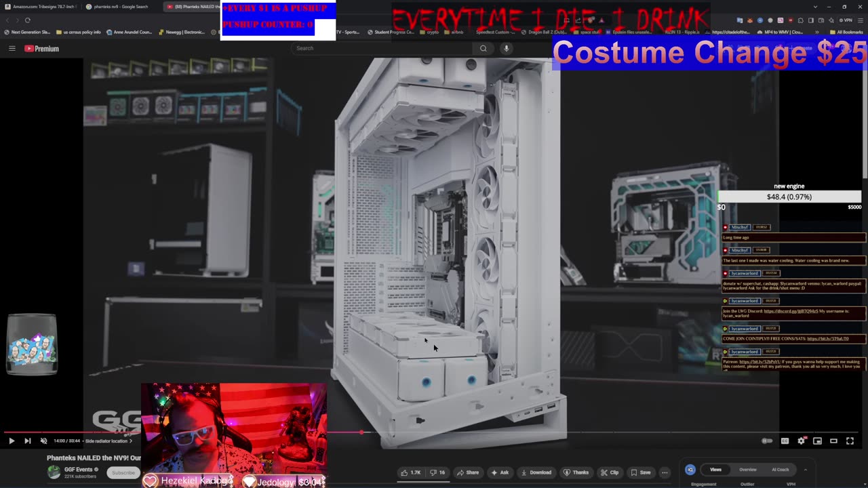Switch to theater mode
The width and height of the screenshot is (868, 488).
click(833, 441)
